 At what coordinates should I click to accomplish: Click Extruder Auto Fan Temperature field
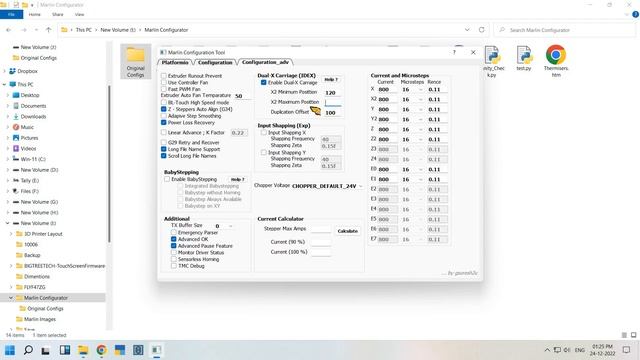pos(241,96)
